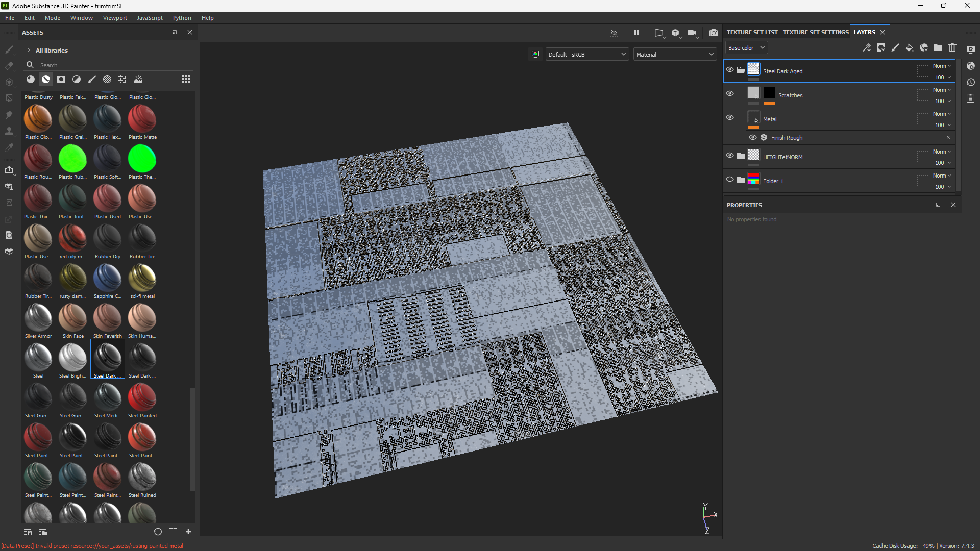980x551 pixels.
Task: Filter assets by Smart materials icon
Action: pyautogui.click(x=46, y=79)
